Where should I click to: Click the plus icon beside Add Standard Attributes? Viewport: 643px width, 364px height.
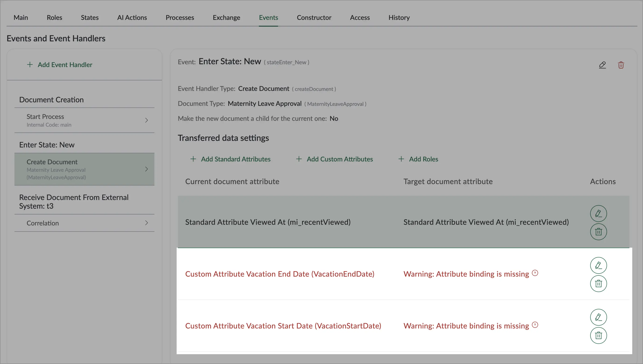coord(193,159)
